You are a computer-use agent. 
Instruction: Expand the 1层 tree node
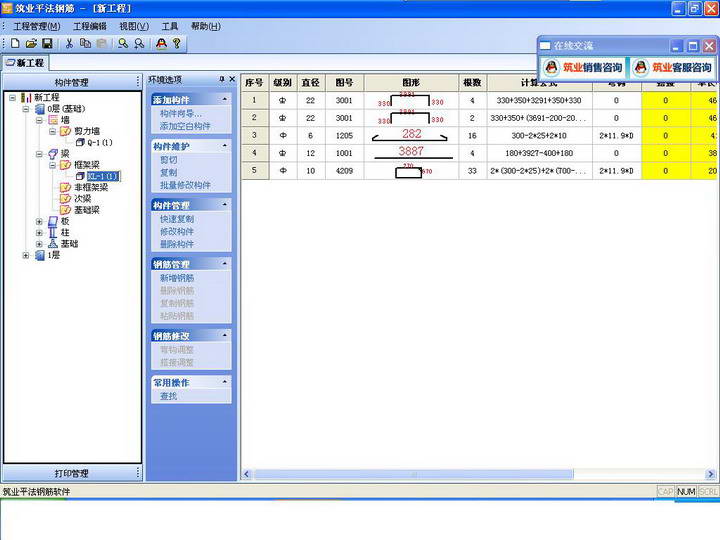(x=26, y=255)
